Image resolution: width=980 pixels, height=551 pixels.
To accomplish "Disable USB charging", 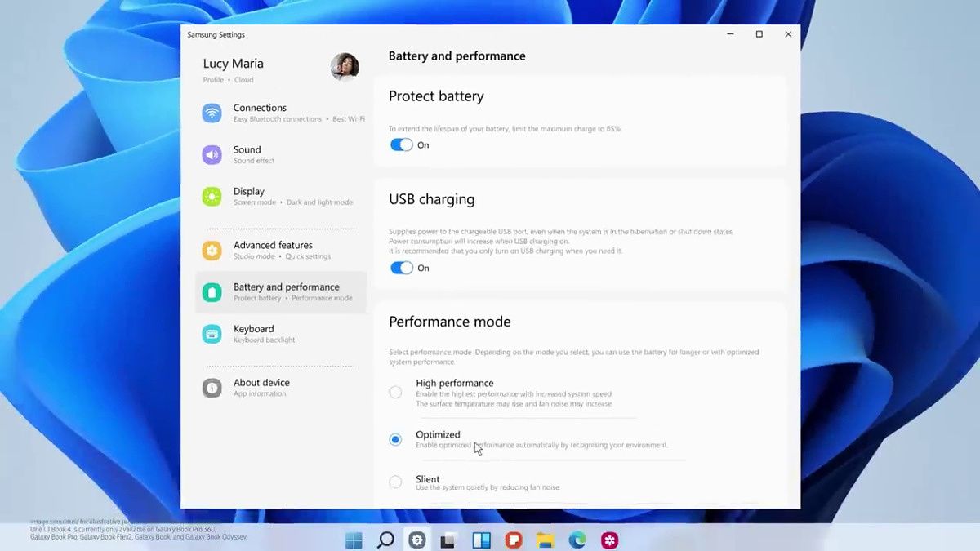I will pos(401,268).
